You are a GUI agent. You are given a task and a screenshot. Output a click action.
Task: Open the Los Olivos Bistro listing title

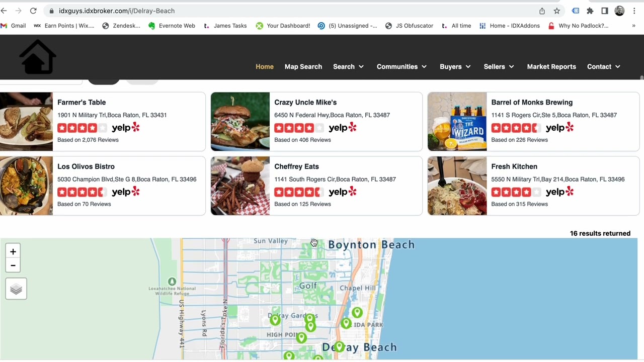coord(86,166)
